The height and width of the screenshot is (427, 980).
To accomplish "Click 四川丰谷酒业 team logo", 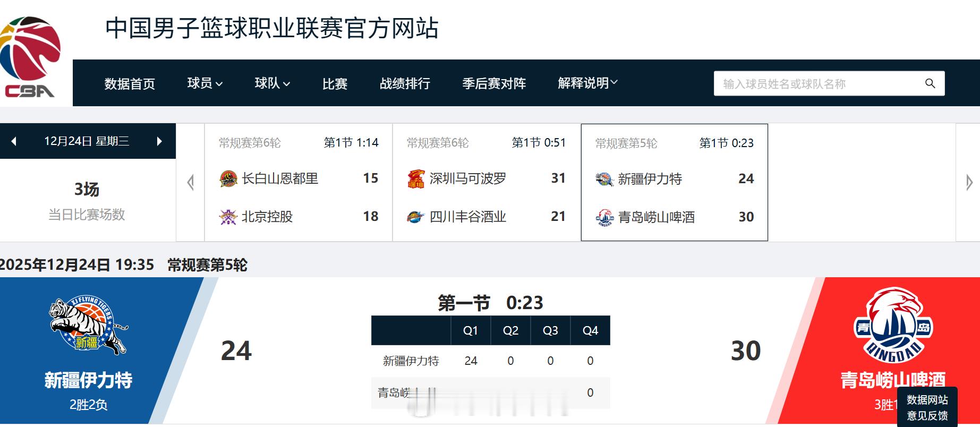I will 416,217.
